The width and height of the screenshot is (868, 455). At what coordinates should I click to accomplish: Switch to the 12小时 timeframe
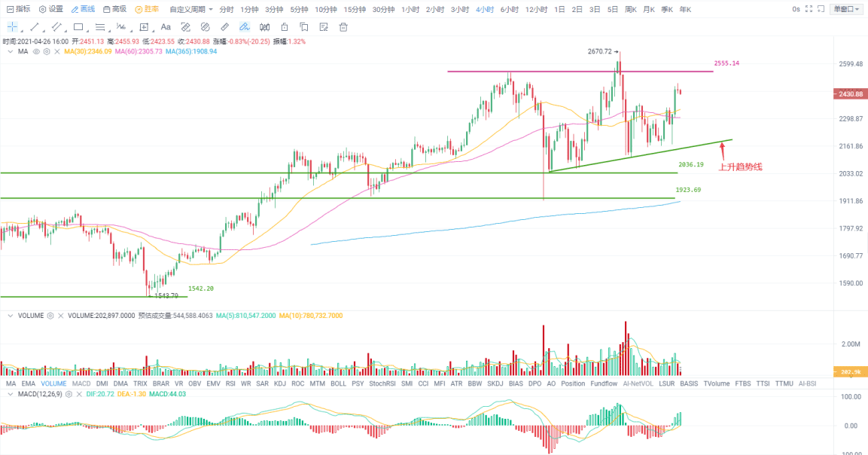[x=536, y=10]
